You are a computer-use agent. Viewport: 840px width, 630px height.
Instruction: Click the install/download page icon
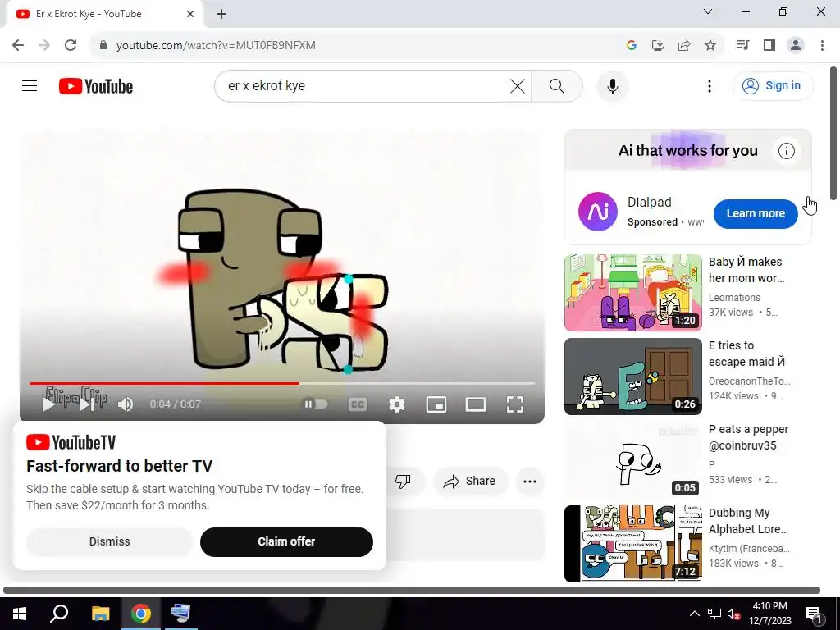pos(657,46)
